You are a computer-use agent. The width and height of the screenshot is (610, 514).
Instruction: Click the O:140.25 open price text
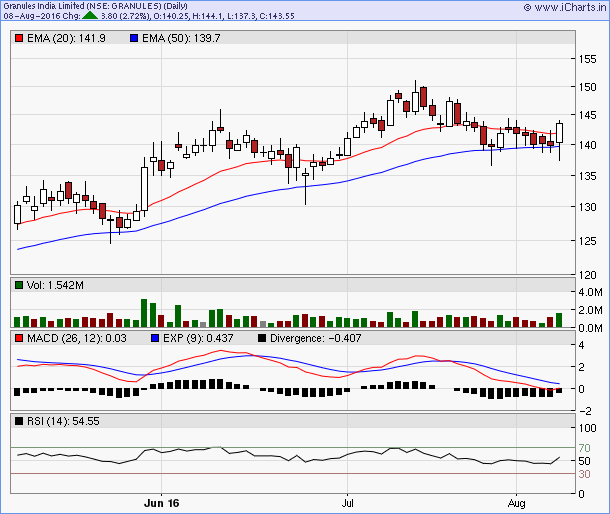point(170,16)
